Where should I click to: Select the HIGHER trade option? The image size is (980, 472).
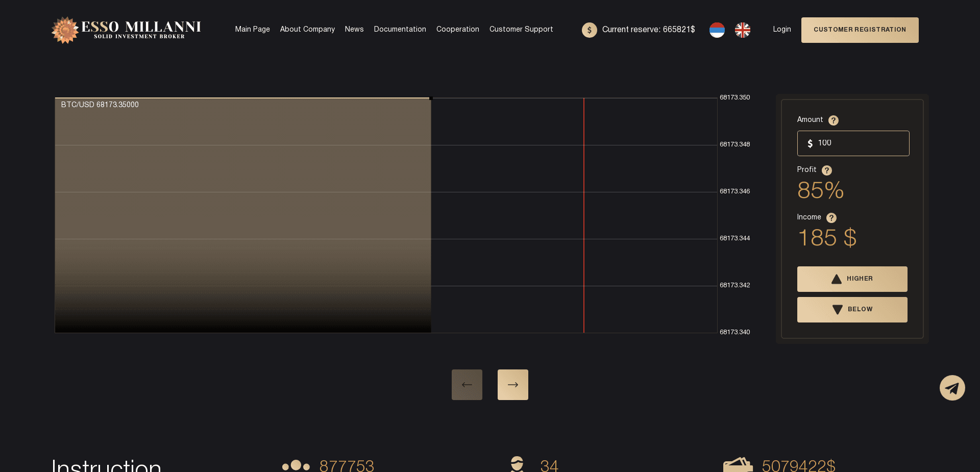click(x=852, y=279)
